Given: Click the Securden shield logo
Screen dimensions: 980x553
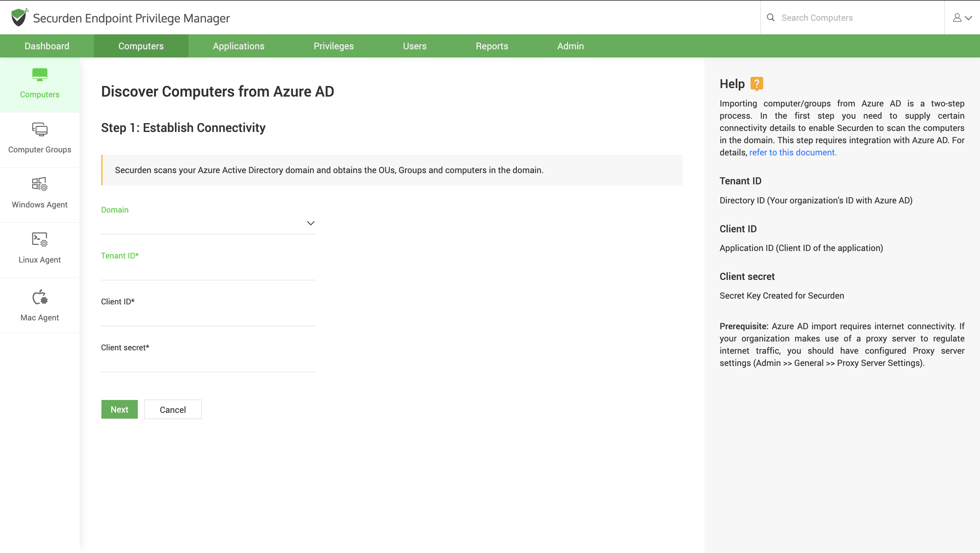Looking at the screenshot, I should (19, 17).
